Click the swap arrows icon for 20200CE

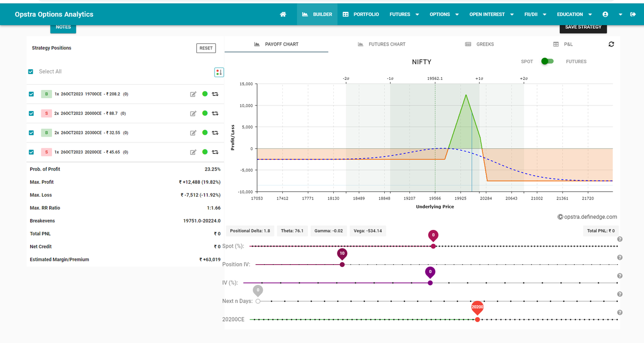tap(215, 152)
